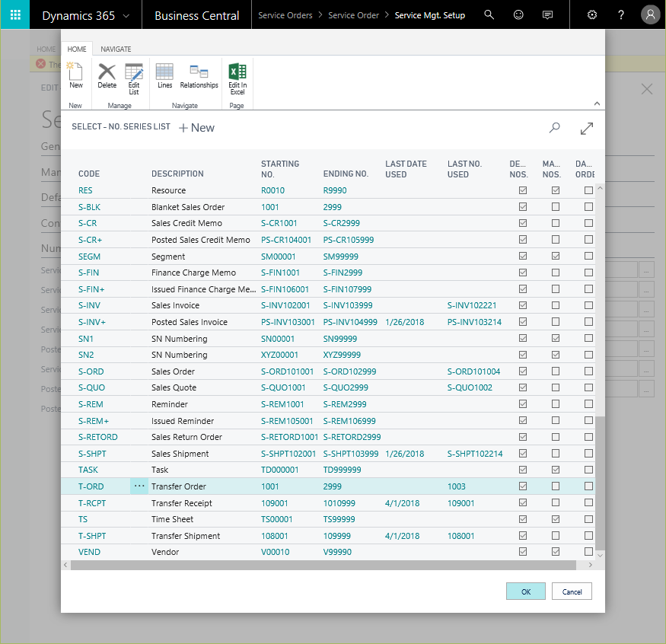Toggle Manual Nos. checkbox for SEGM row

[x=556, y=257]
